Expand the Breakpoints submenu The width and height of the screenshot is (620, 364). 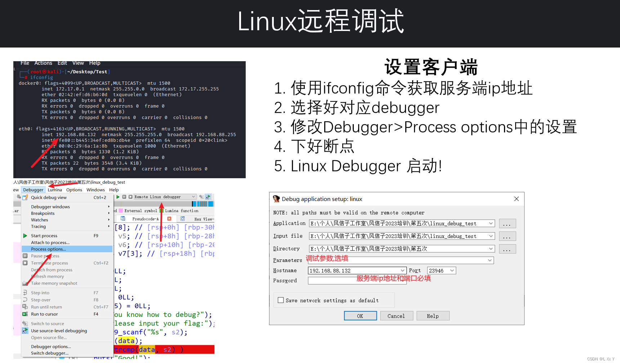tap(67, 213)
